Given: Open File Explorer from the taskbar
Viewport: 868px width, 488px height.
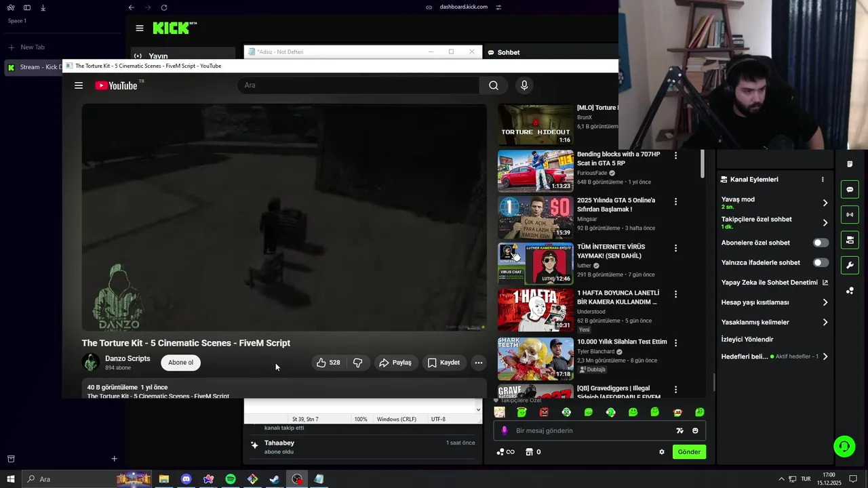Looking at the screenshot, I should [163, 479].
